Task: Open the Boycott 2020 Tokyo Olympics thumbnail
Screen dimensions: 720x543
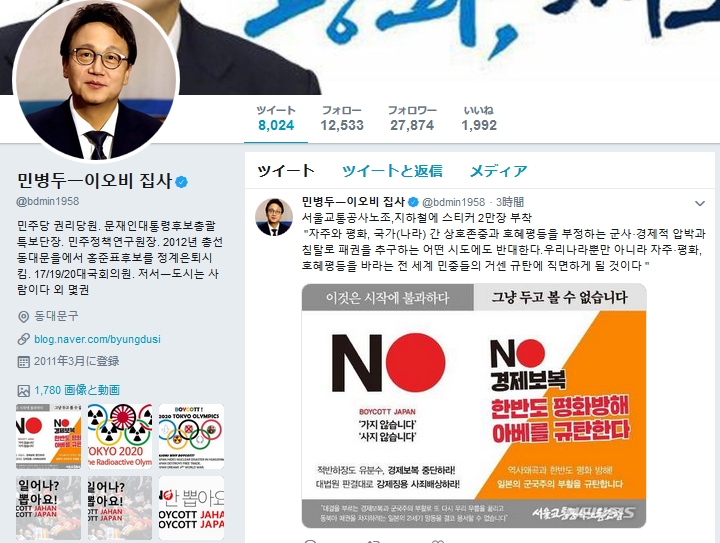Action: (x=191, y=436)
